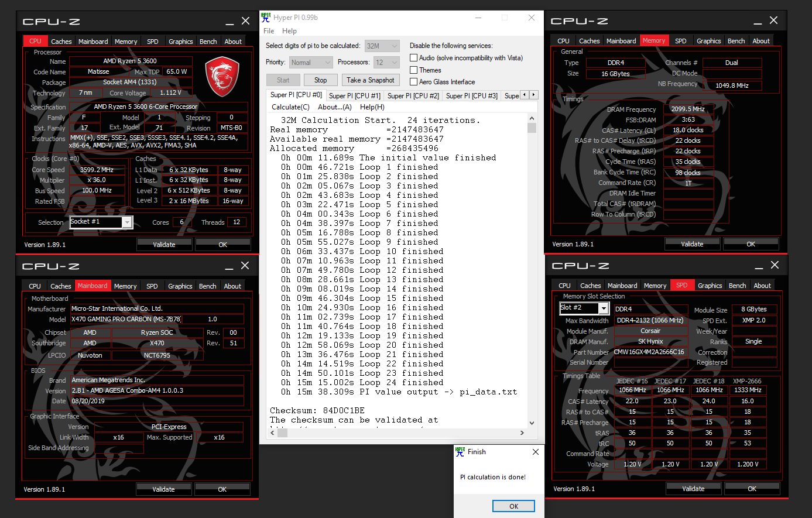
Task: Open the Calculate(C) menu
Action: click(290, 107)
